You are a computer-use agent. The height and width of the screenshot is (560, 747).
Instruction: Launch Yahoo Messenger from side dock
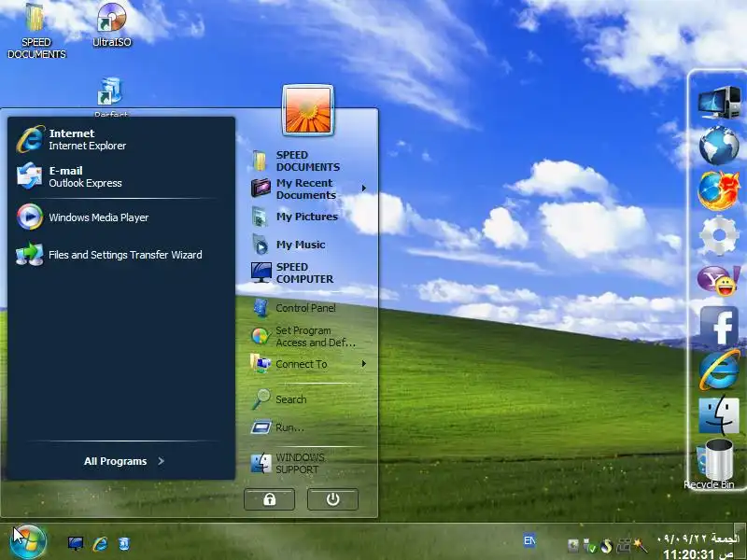[719, 280]
